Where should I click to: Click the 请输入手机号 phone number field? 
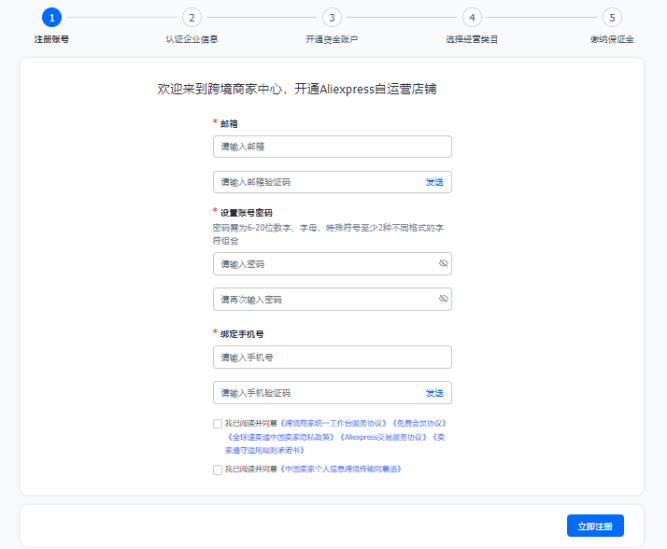[332, 357]
